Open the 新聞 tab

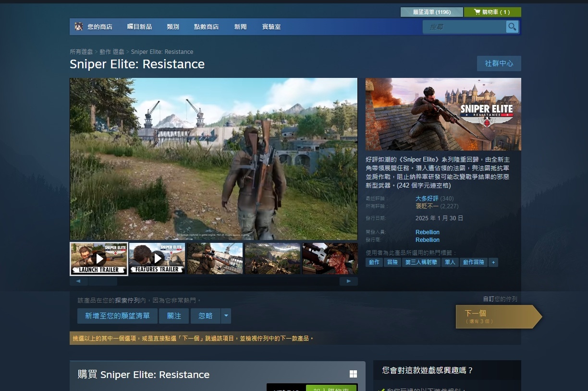(240, 27)
